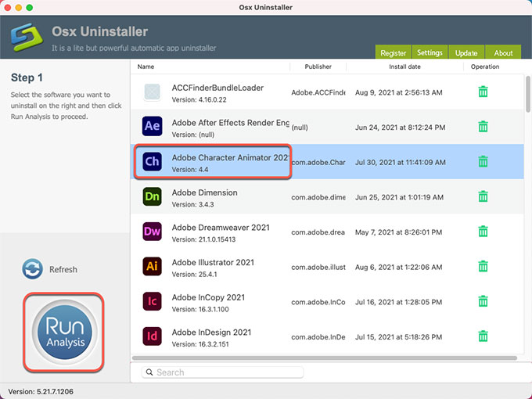Click publisher com.adobe.dime cell
This screenshot has height=399, width=532.
pyautogui.click(x=318, y=197)
